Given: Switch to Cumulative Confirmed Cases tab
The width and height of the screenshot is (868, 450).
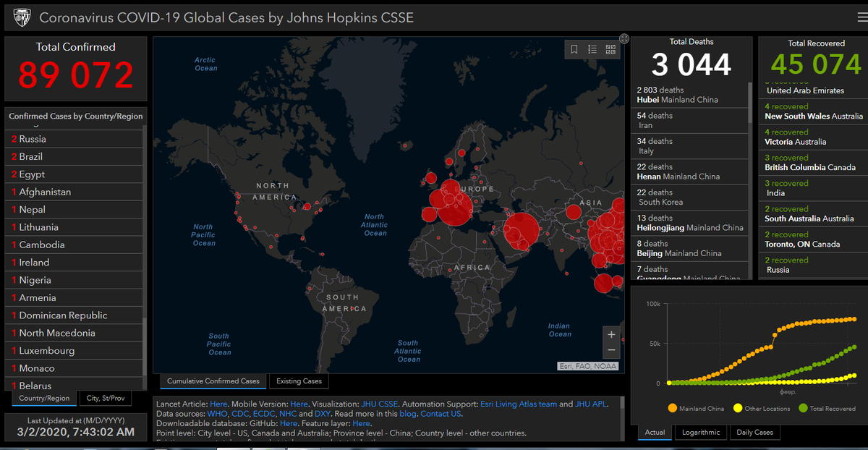Looking at the screenshot, I should (x=213, y=381).
